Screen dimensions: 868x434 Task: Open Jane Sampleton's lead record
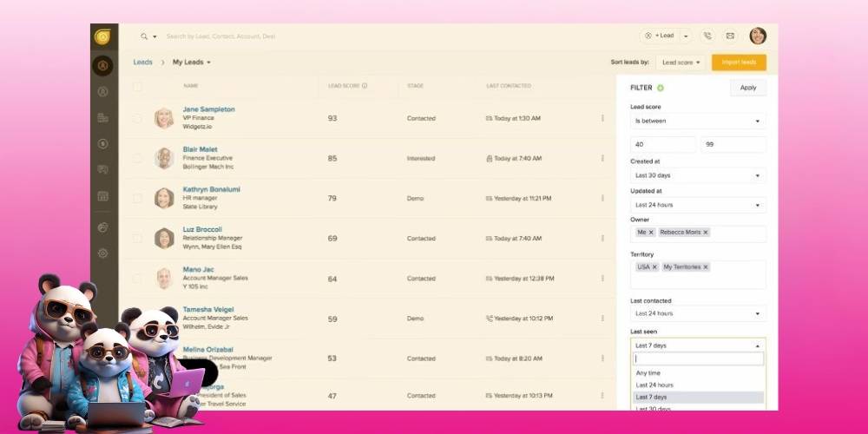click(208, 109)
